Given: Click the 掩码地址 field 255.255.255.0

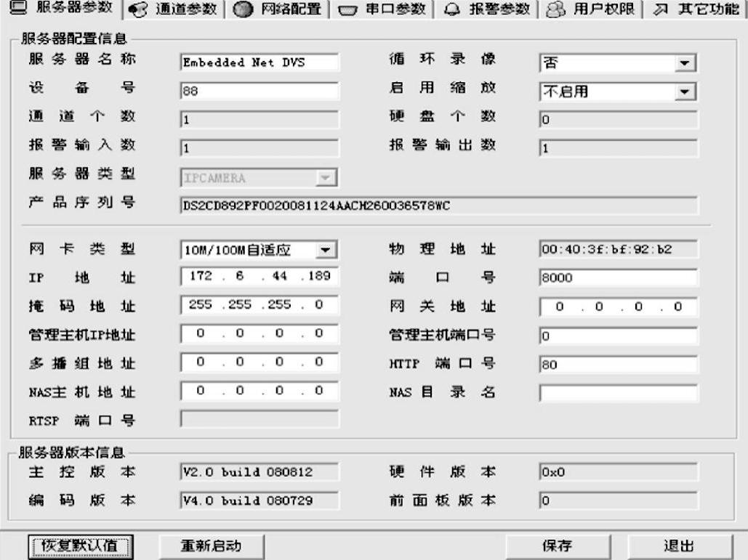Looking at the screenshot, I should click(x=260, y=305).
